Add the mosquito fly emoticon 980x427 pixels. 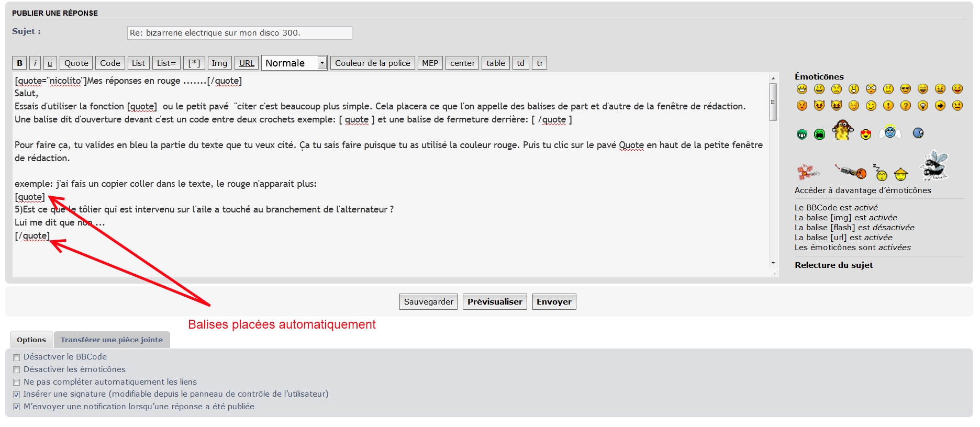point(934,165)
